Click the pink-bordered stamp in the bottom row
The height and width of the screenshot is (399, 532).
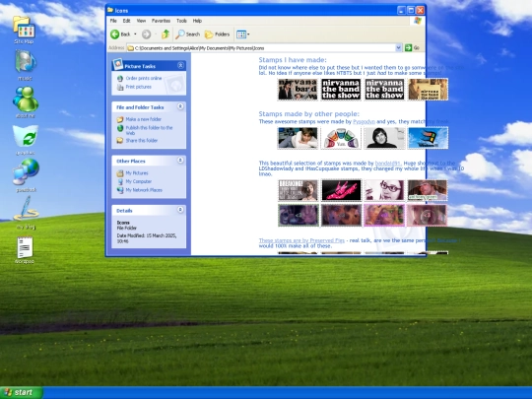pos(384,215)
